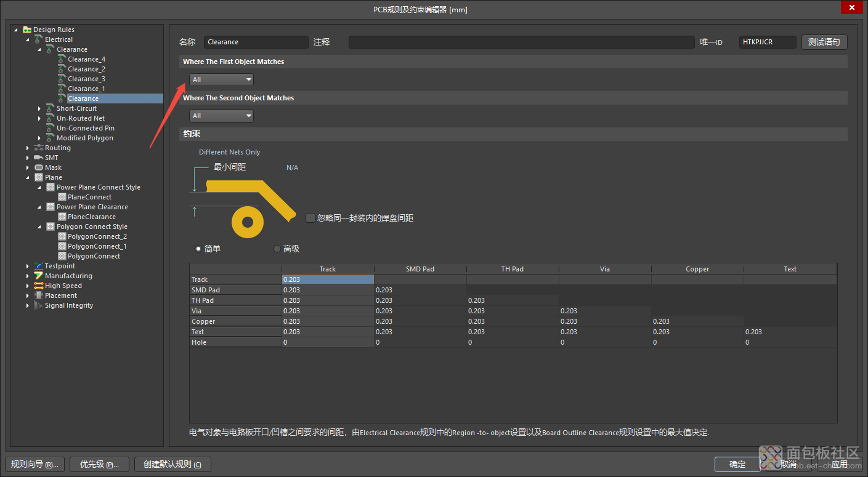
Task: Click the 名称 name field containing Clearance
Action: point(256,42)
